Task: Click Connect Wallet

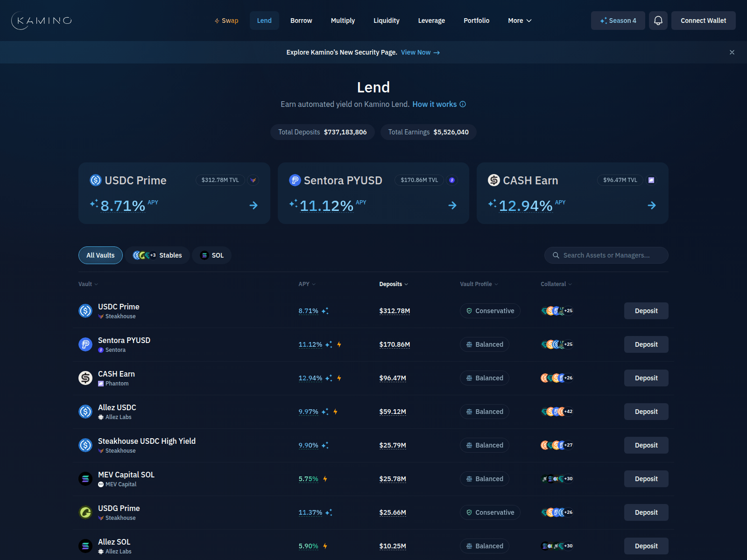Action: pos(704,21)
